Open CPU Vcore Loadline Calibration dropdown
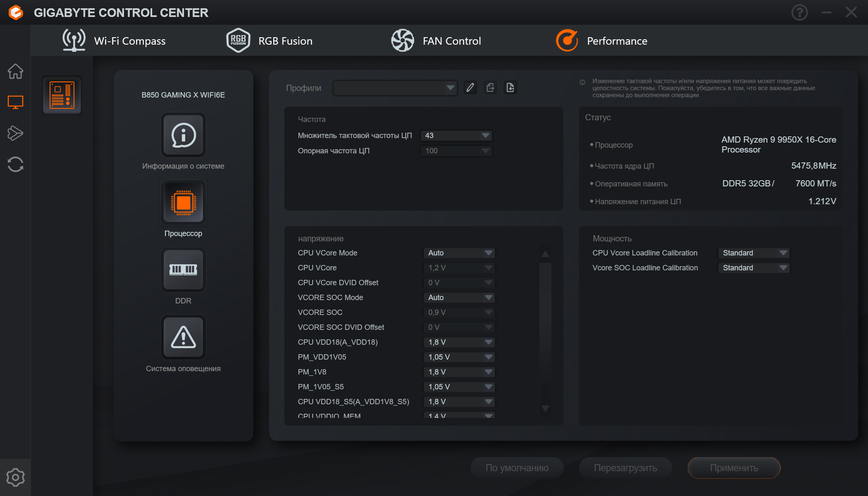868x496 pixels. pos(754,253)
